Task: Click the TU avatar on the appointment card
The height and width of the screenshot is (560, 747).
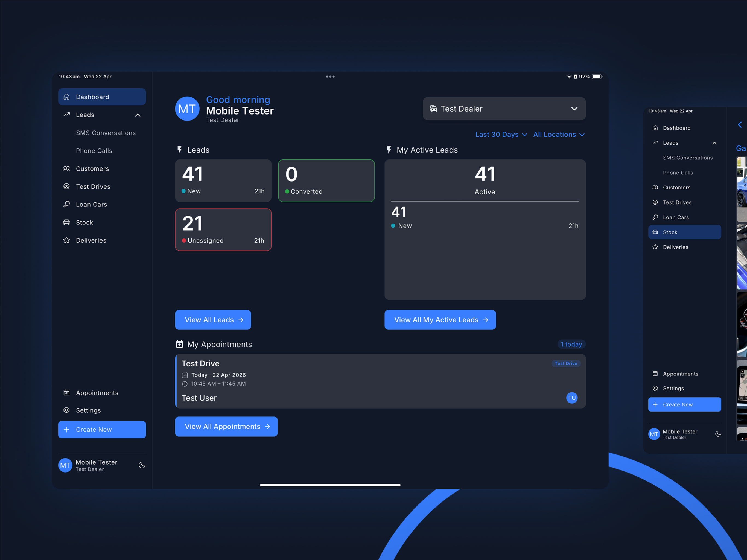Action: (572, 398)
